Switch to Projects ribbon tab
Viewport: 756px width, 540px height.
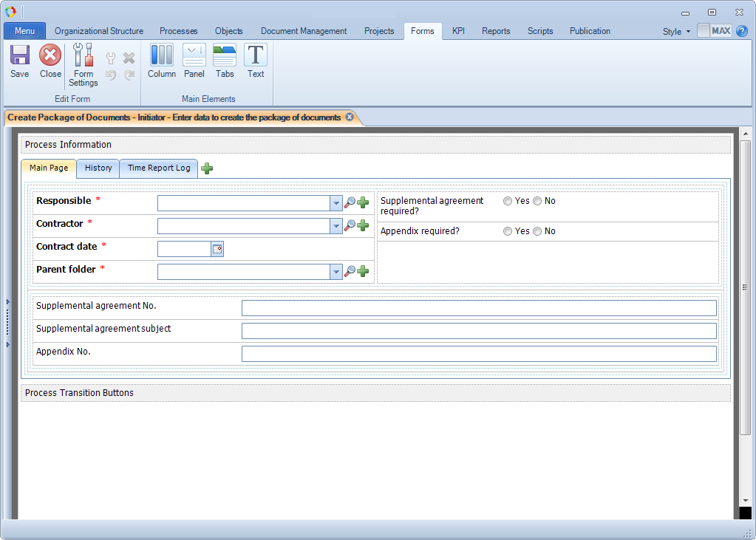click(379, 31)
